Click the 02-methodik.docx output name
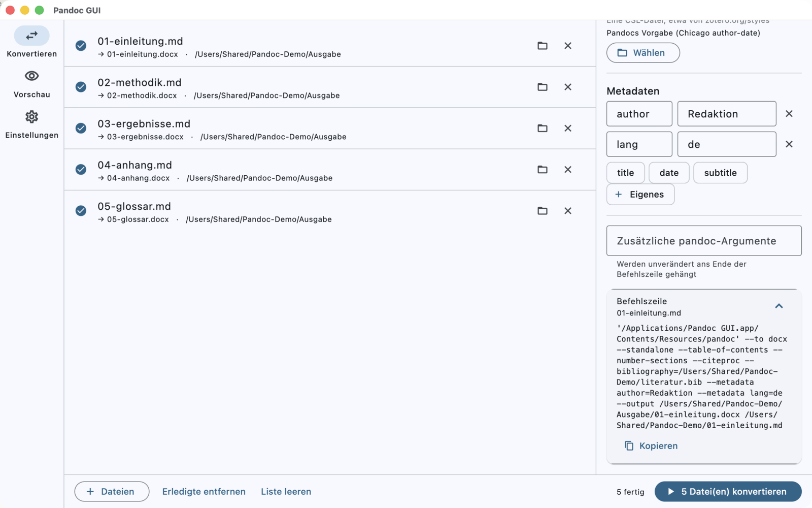Viewport: 812px width, 508px height. 142,96
